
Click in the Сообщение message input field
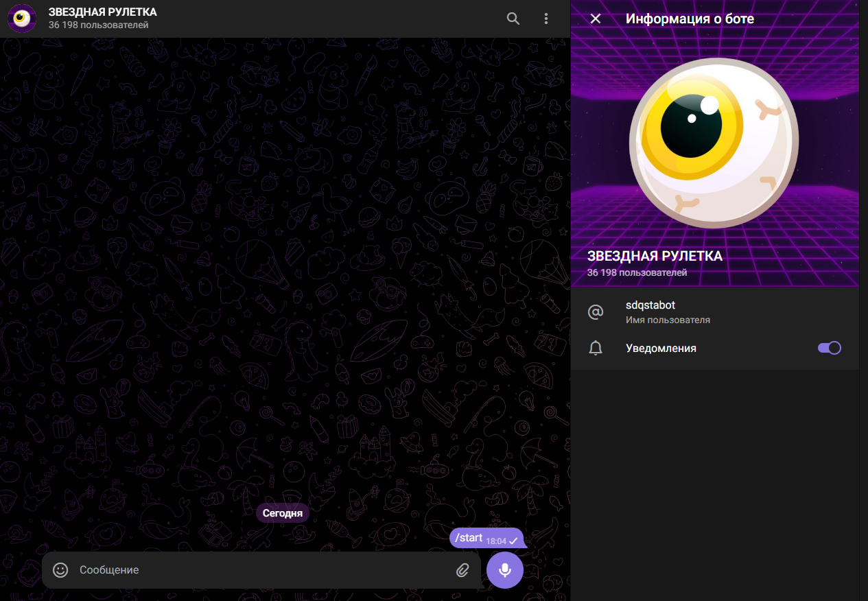click(261, 570)
